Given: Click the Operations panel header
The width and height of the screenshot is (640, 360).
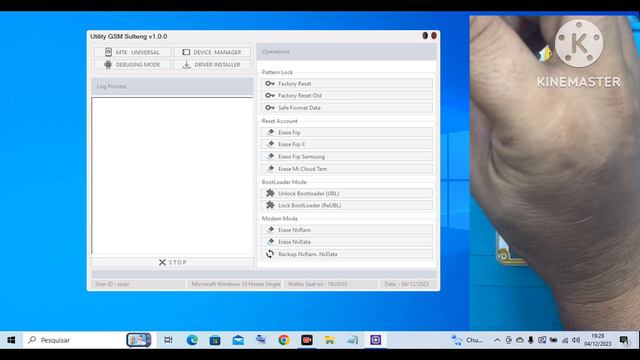Looking at the screenshot, I should pos(347,52).
